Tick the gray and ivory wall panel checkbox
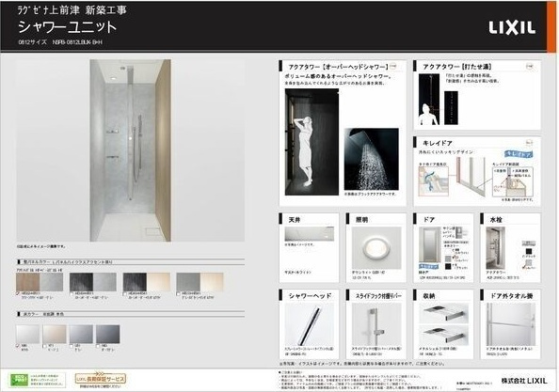This screenshot has width=559, height=392. pyautogui.click(x=178, y=293)
